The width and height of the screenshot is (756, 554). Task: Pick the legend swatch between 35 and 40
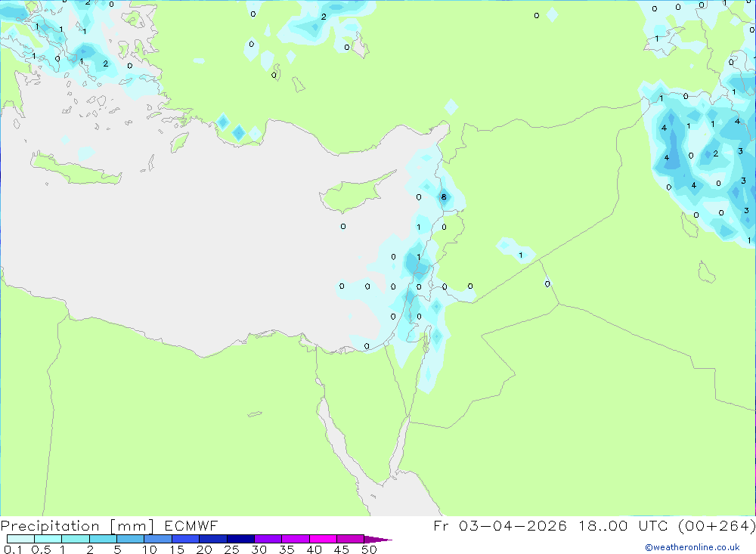coord(296,539)
